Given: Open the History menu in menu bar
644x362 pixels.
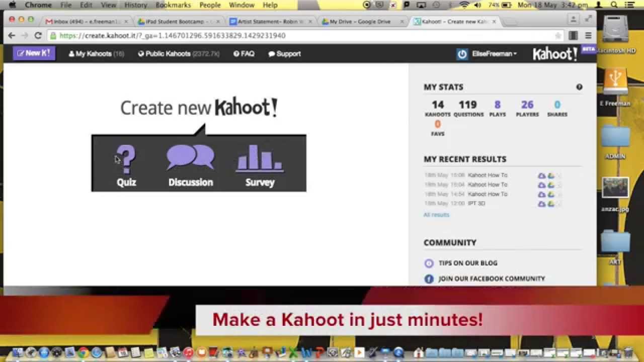Looking at the screenshot, I should coord(135,5).
